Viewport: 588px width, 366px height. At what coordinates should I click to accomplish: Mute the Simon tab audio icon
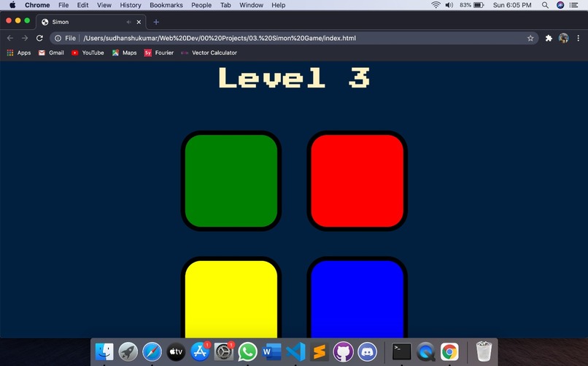point(128,22)
